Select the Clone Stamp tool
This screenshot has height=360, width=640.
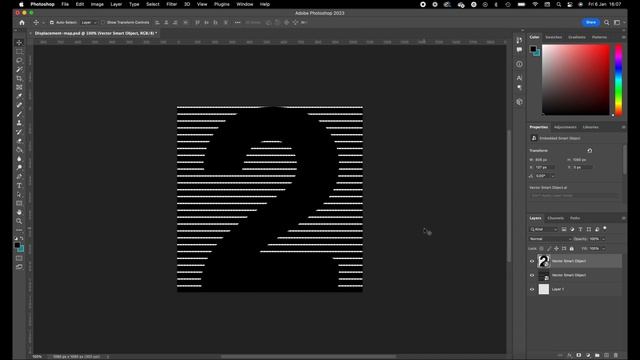(x=19, y=123)
